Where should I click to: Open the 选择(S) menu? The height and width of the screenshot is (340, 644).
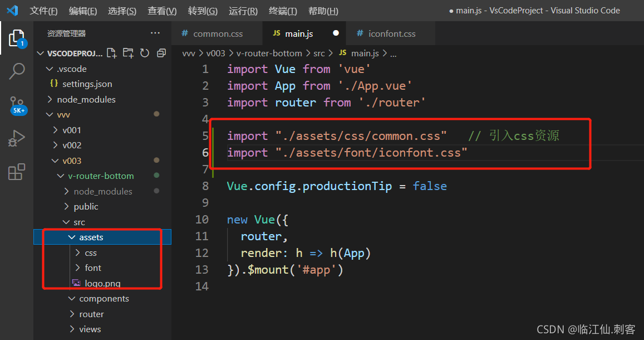(122, 11)
